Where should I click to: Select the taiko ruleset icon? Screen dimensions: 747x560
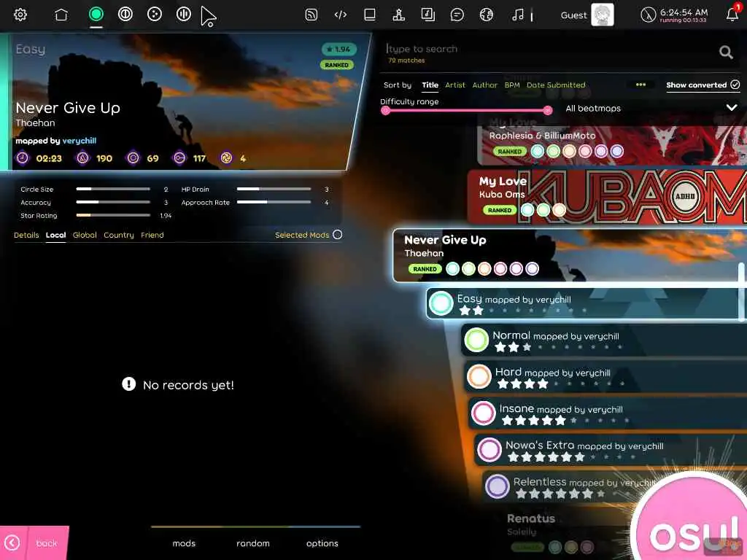125,15
